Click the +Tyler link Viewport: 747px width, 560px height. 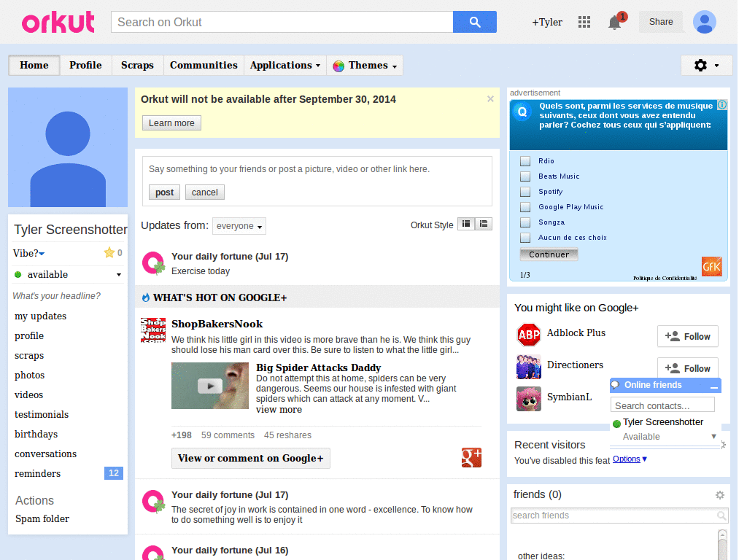tap(547, 23)
